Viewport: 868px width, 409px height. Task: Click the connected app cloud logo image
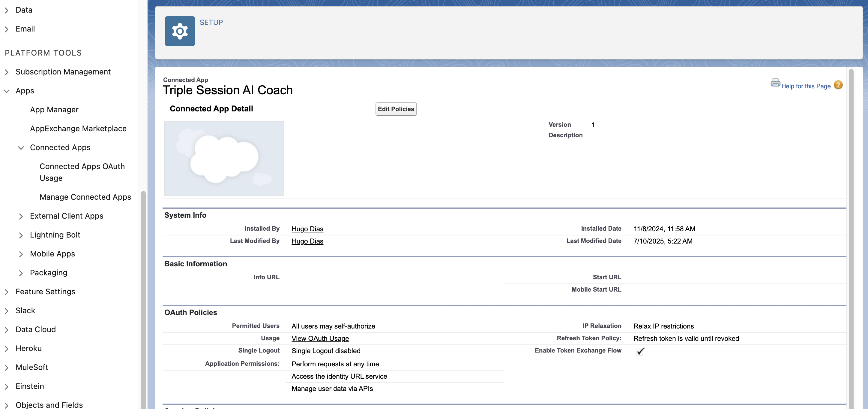point(224,158)
